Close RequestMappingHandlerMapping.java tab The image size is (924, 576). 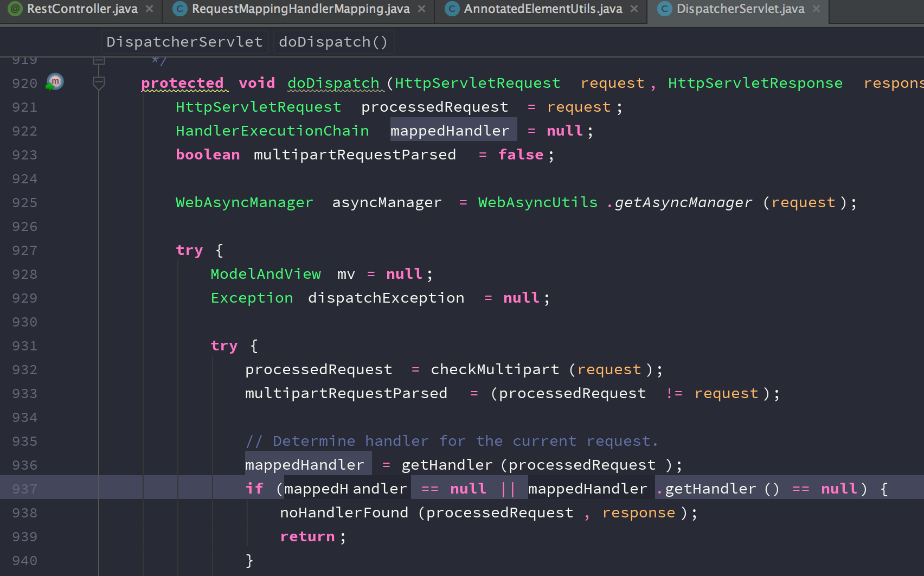[x=421, y=9]
